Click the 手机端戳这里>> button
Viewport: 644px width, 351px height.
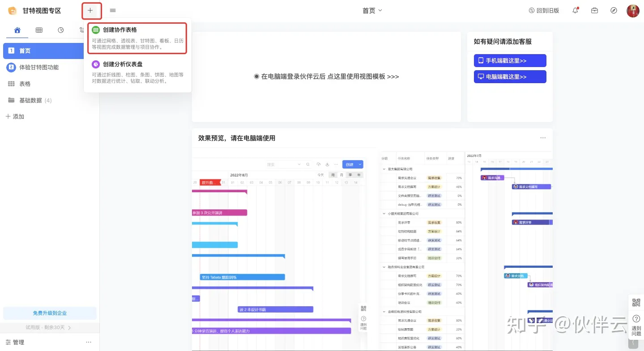pyautogui.click(x=510, y=60)
